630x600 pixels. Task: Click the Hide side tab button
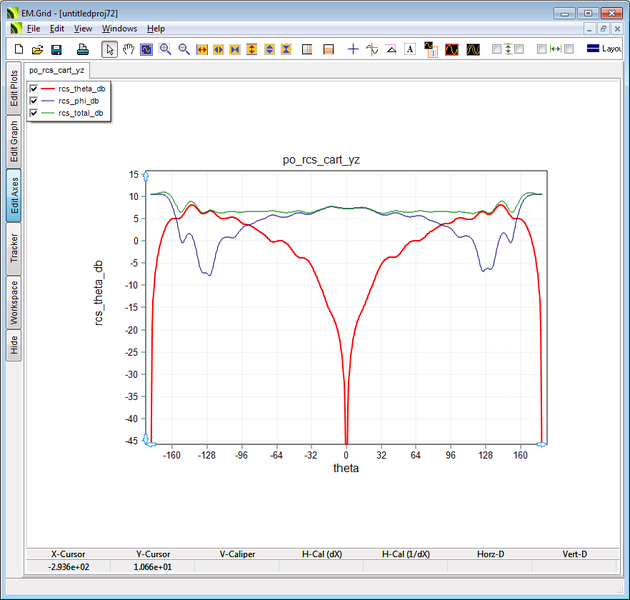point(14,345)
